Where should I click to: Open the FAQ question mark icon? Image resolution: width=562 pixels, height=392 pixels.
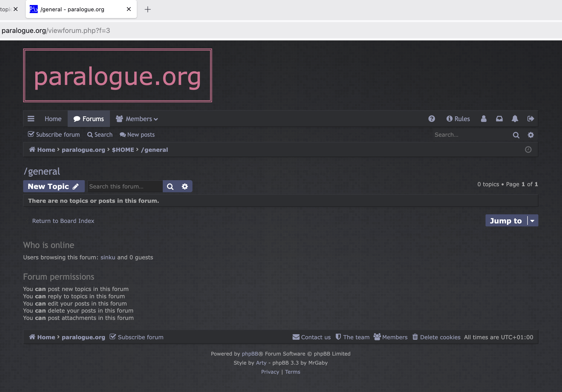tap(431, 119)
